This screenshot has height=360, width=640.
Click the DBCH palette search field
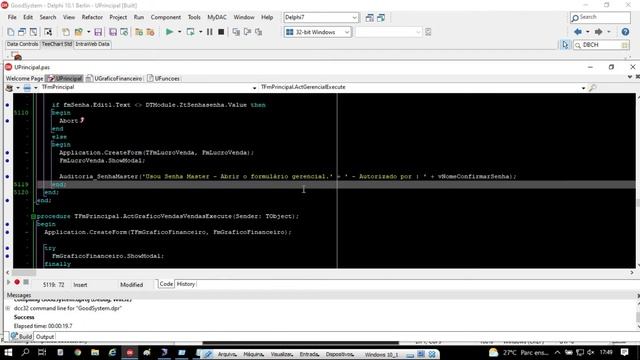(x=601, y=45)
